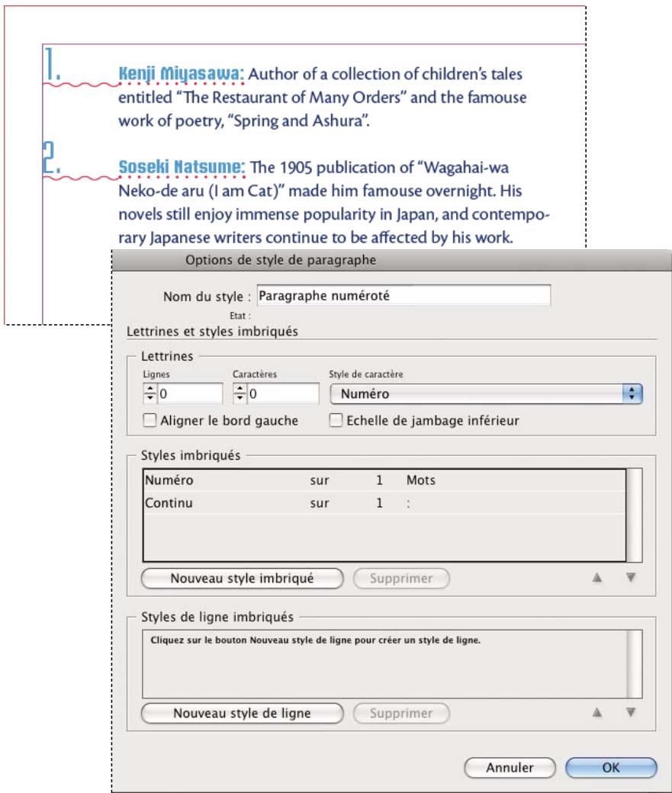Click 'sur' in the Continu row

320,503
